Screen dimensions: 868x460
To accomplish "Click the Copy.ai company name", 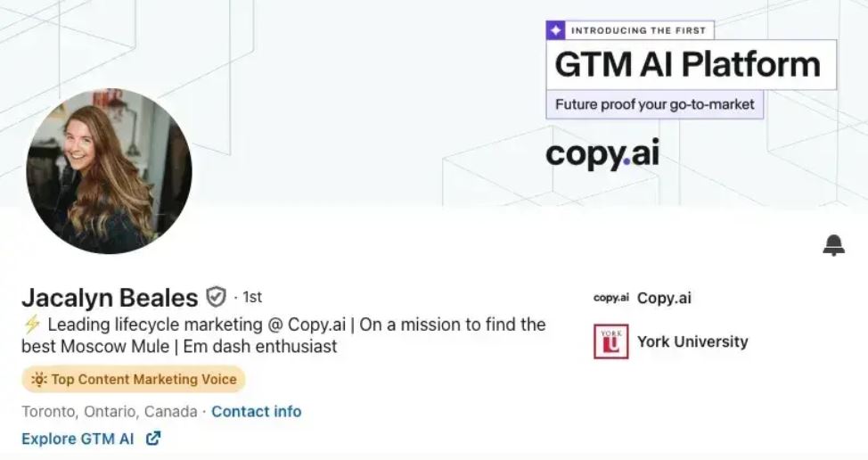I will pos(664,298).
